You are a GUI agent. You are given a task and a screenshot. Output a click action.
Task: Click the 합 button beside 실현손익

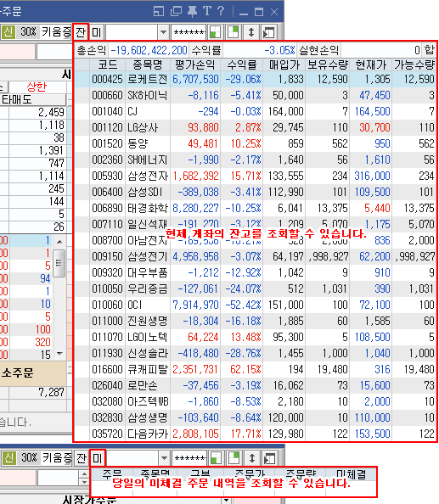(x=429, y=50)
